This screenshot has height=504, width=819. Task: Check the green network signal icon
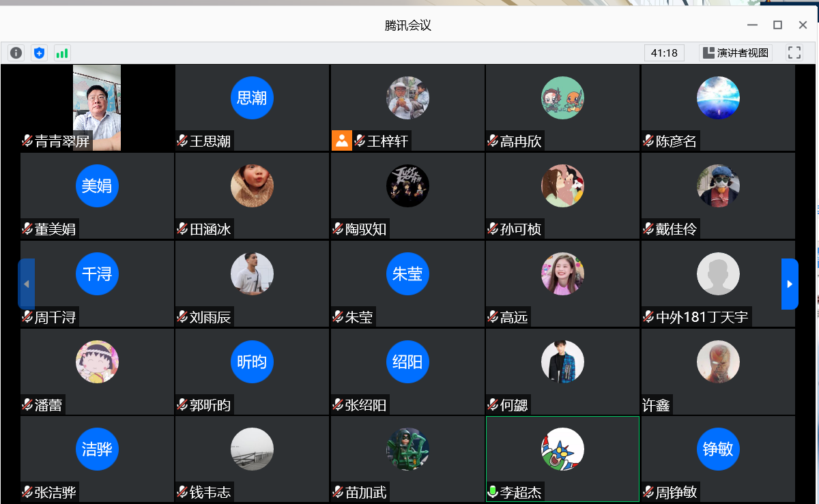tap(62, 53)
